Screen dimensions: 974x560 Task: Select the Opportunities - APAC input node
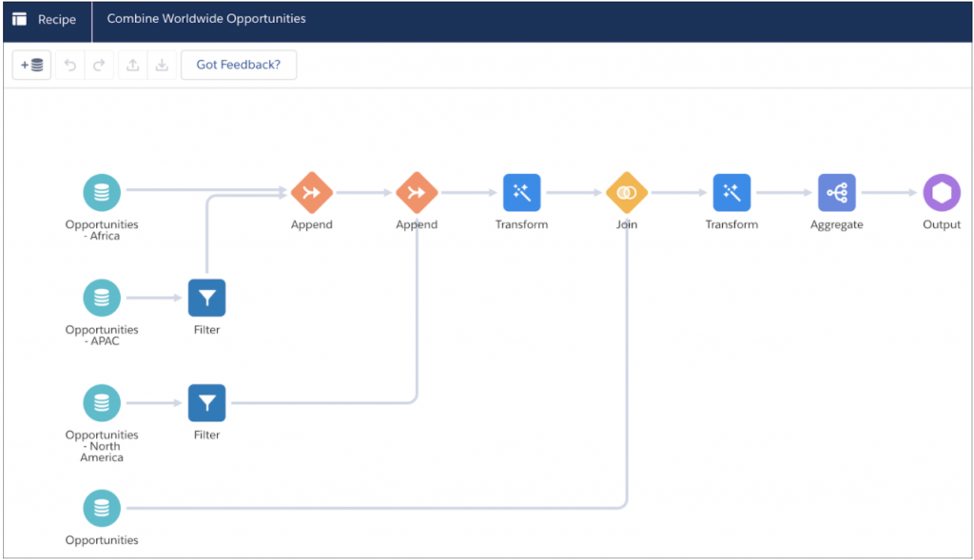[102, 298]
